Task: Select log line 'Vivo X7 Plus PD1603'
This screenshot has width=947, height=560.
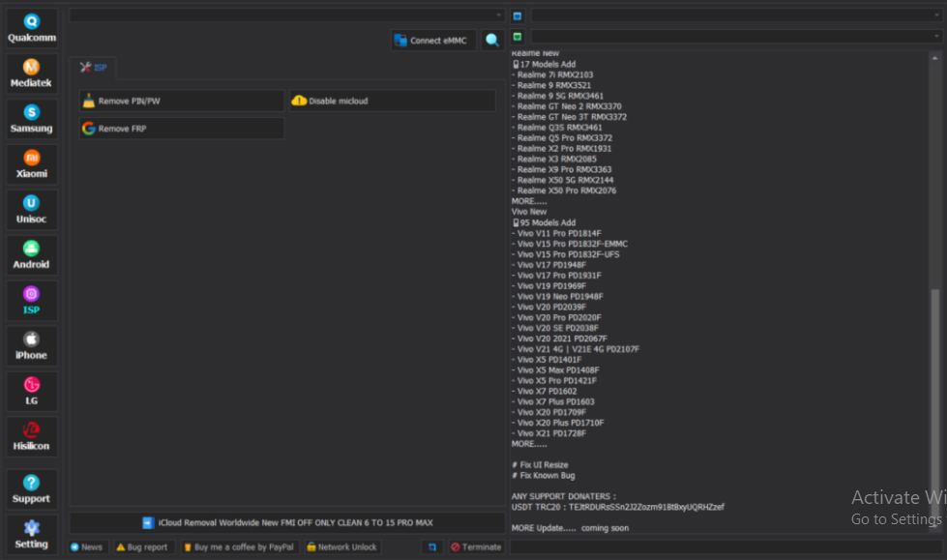Action: [x=553, y=401]
